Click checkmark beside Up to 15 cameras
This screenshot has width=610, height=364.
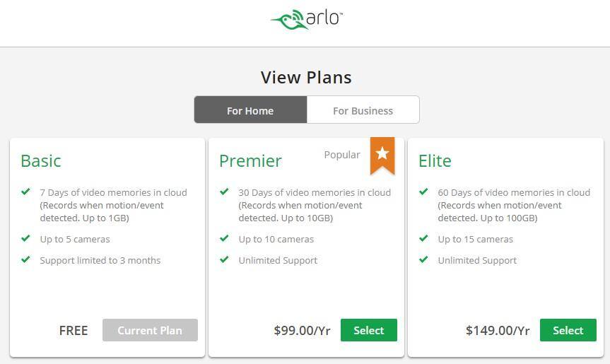(423, 238)
